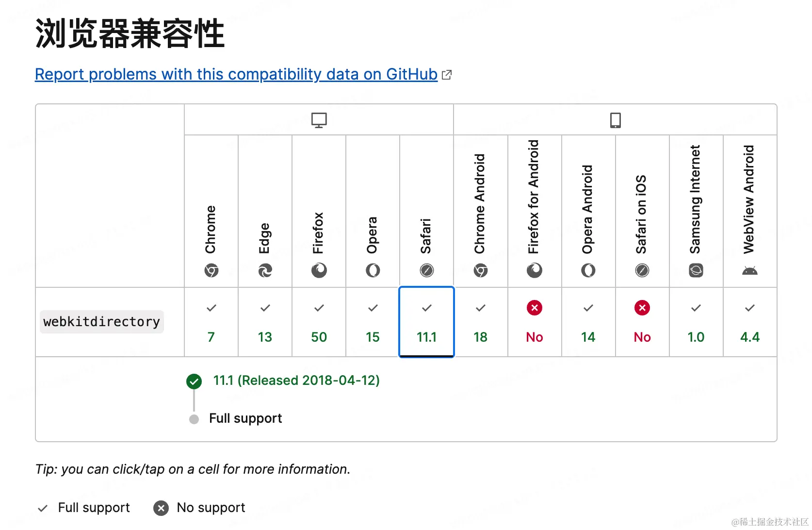The height and width of the screenshot is (530, 812).
Task: Open the Report problems on GitHub link
Action: click(x=236, y=74)
